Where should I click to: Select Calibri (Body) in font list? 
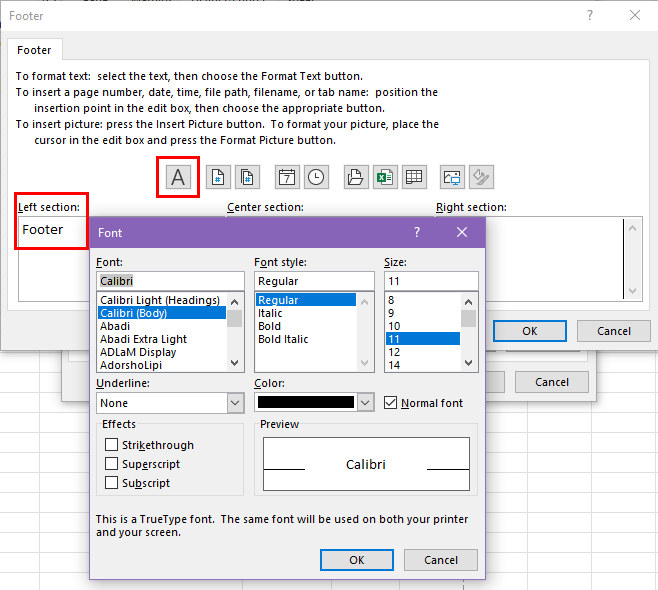coord(162,313)
